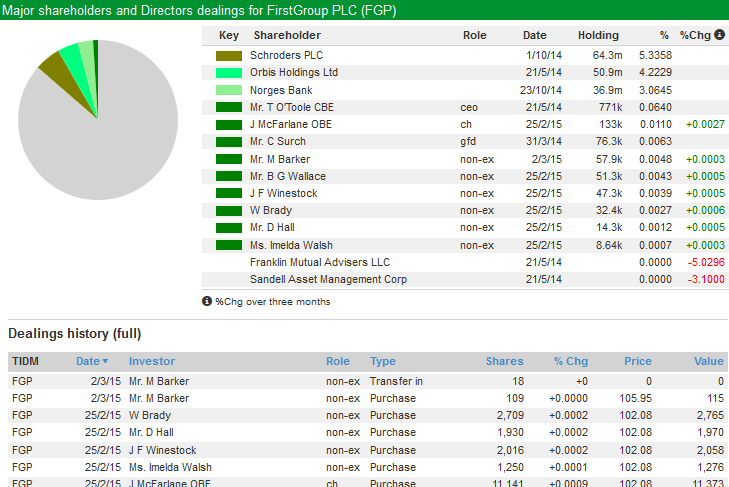Viewport: 729px width, 487px height.
Task: Sort dealings by Role column
Action: (338, 361)
